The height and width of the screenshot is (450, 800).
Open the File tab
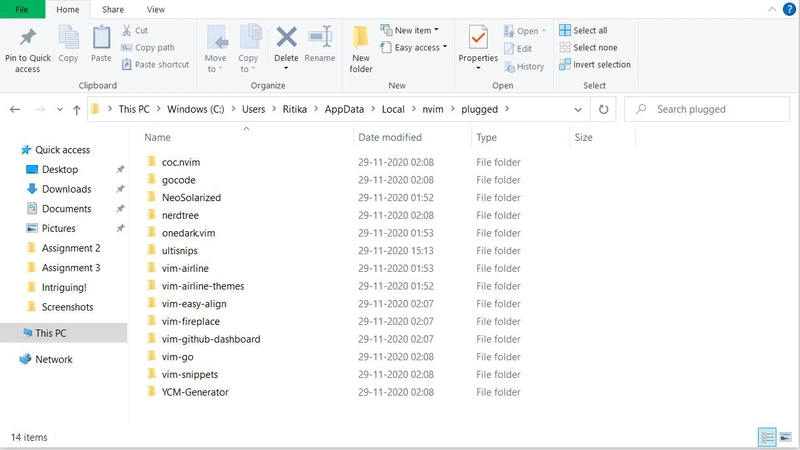[x=22, y=9]
